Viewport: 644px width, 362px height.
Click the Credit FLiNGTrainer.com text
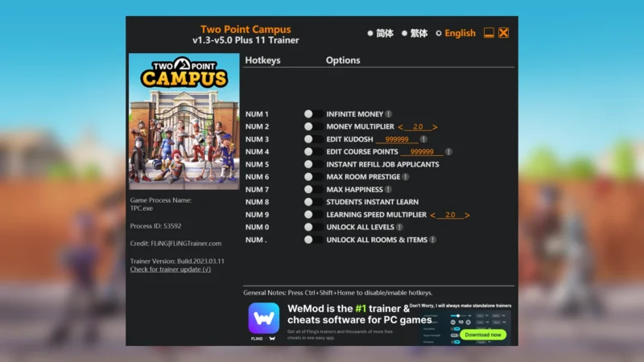[x=175, y=244]
